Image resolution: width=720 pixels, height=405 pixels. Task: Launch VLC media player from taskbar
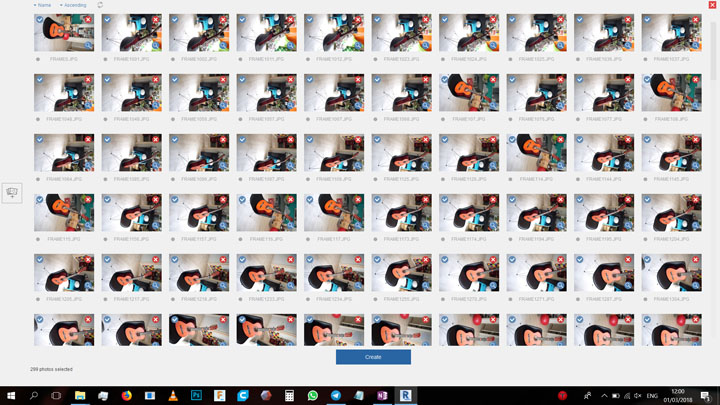(x=173, y=395)
